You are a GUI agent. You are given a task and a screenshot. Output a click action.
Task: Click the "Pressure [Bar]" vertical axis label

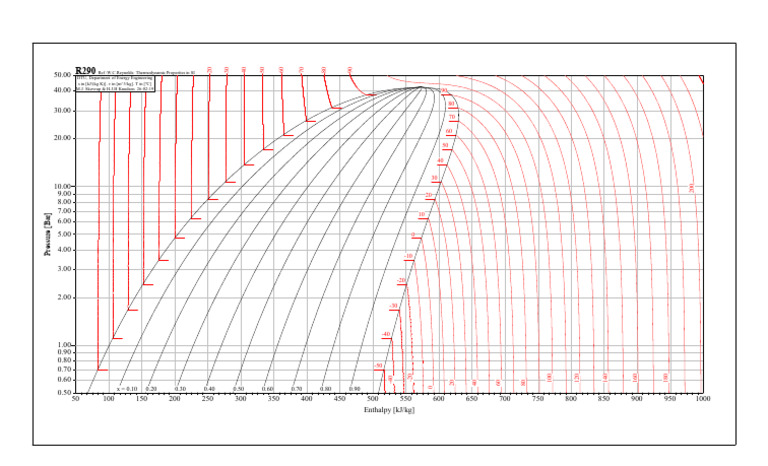(48, 234)
